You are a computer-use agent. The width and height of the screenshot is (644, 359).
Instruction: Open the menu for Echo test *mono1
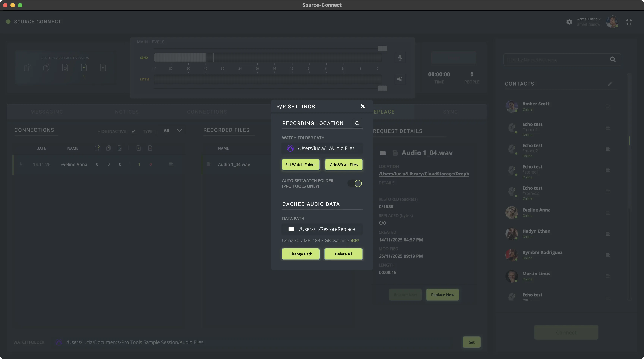(x=608, y=128)
